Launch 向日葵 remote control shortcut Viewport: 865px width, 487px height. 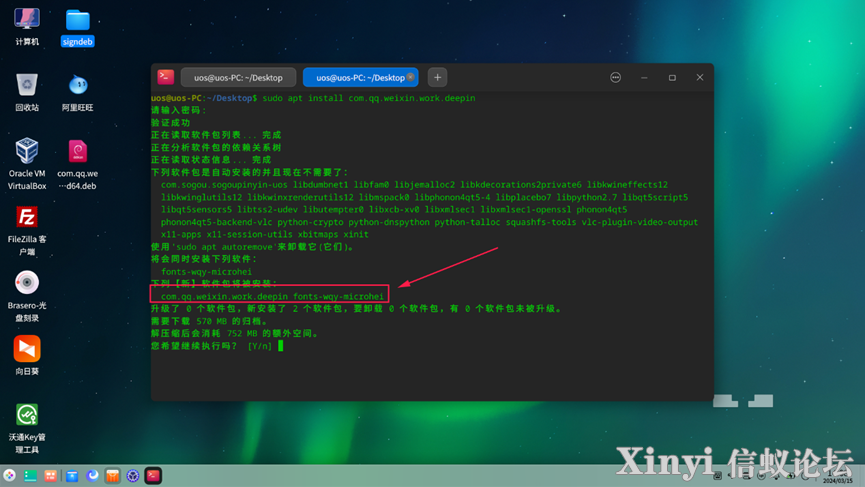26,355
